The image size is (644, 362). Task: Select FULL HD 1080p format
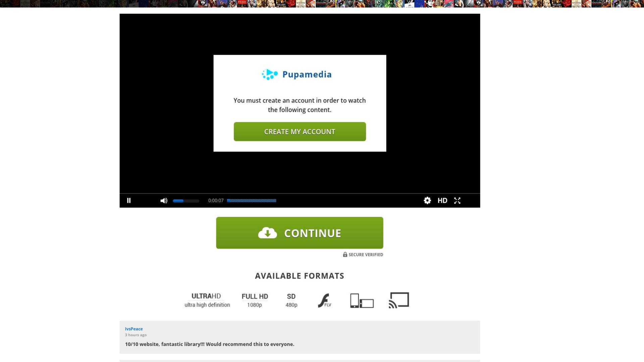coord(255,300)
